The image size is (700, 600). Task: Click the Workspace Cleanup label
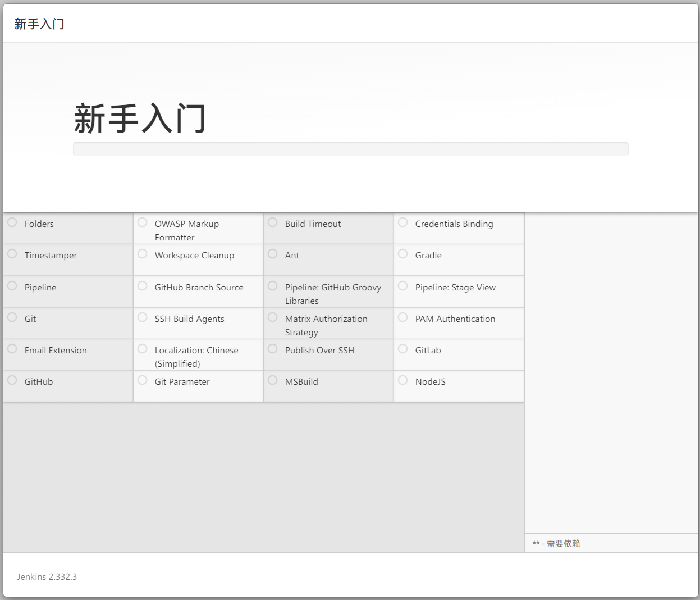click(194, 255)
